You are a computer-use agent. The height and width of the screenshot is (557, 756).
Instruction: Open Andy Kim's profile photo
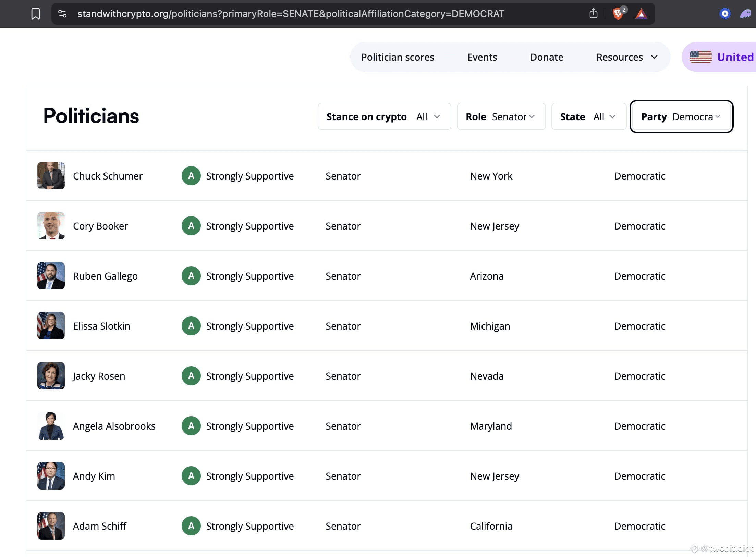(x=51, y=476)
